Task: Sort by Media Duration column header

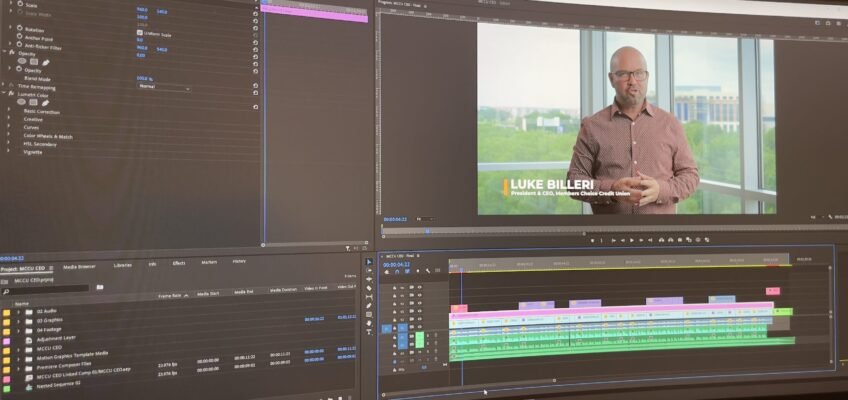Action: 283,290
